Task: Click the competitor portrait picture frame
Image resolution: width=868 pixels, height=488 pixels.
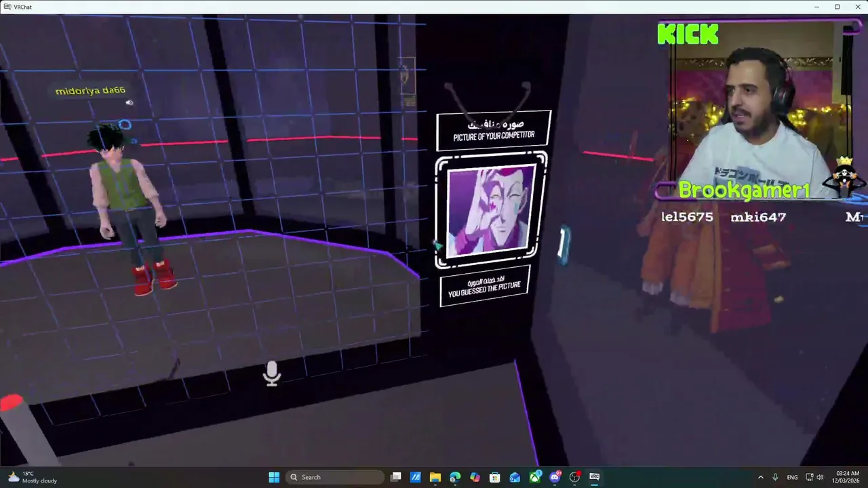Action: [490, 209]
